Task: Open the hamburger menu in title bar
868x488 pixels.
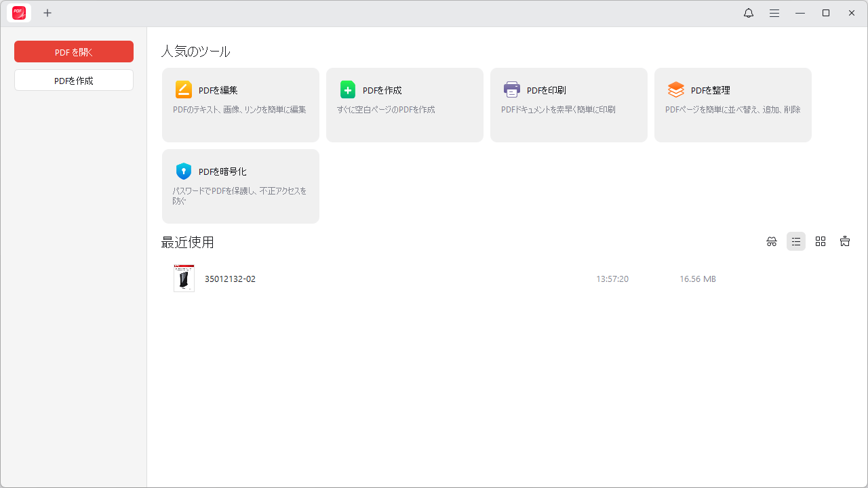Action: (774, 13)
